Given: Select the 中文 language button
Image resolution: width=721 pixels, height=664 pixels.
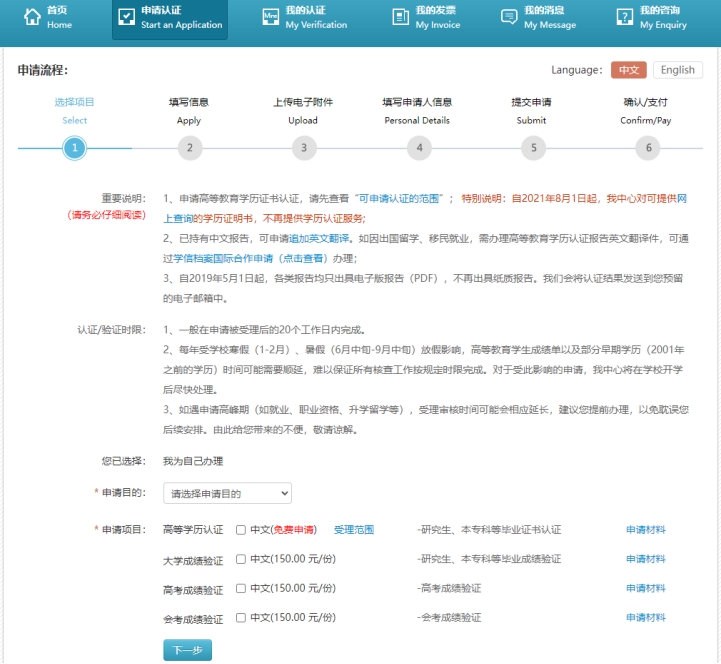Looking at the screenshot, I should point(628,70).
